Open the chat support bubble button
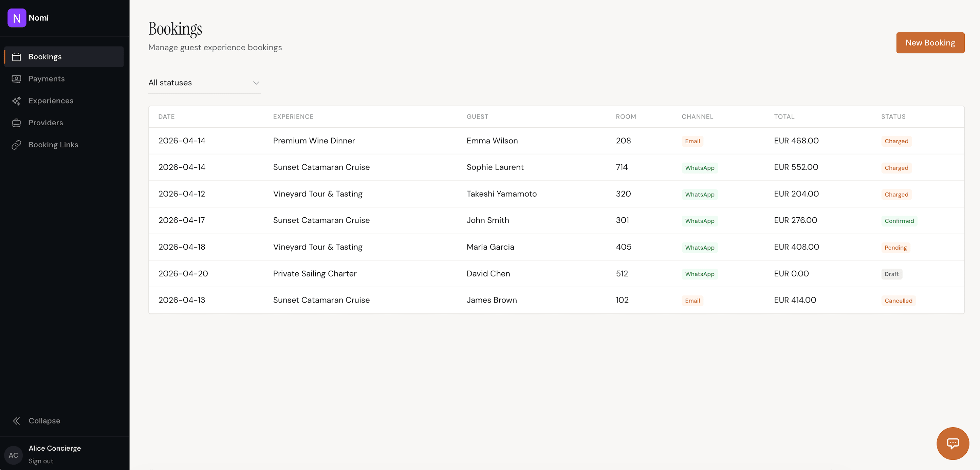980x470 pixels. tap(953, 444)
